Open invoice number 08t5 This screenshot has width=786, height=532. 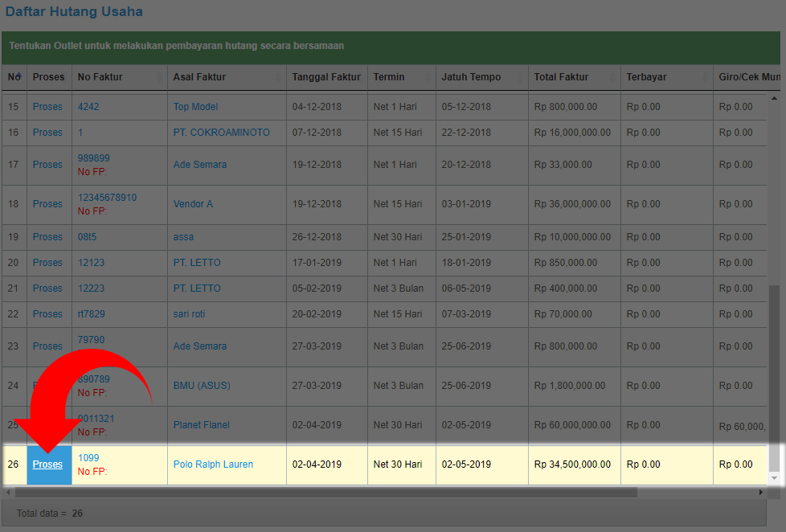(x=88, y=236)
